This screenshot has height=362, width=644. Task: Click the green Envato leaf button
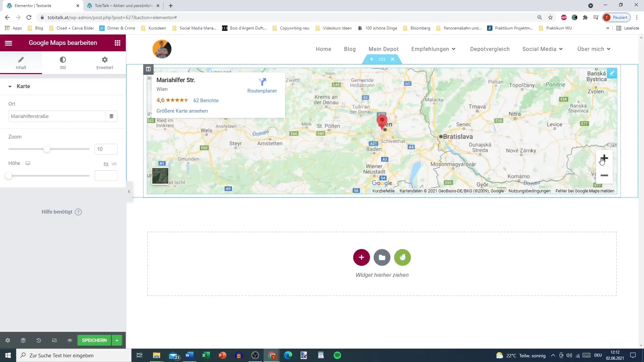402,257
